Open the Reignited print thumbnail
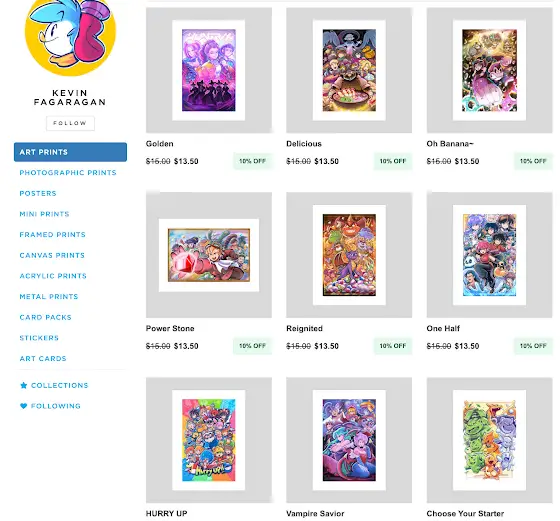 [349, 255]
